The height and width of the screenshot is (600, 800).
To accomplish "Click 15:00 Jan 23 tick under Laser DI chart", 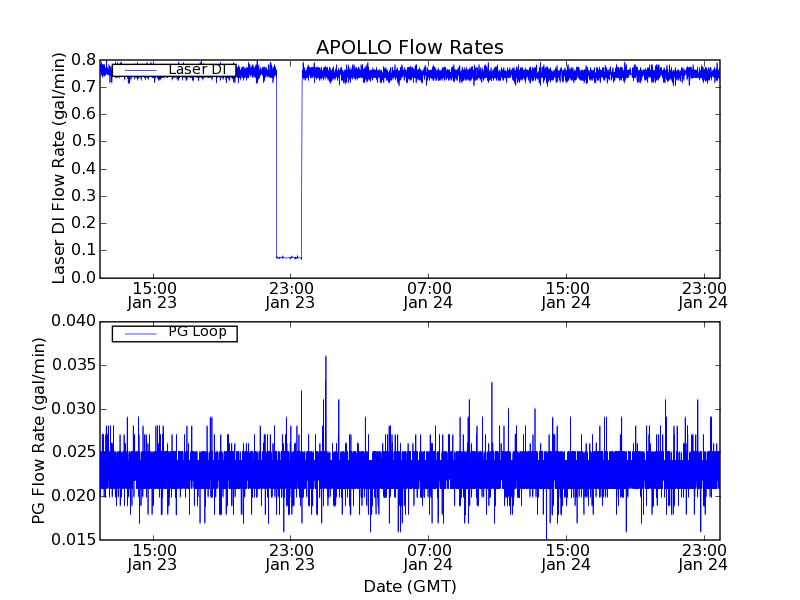I will (152, 294).
